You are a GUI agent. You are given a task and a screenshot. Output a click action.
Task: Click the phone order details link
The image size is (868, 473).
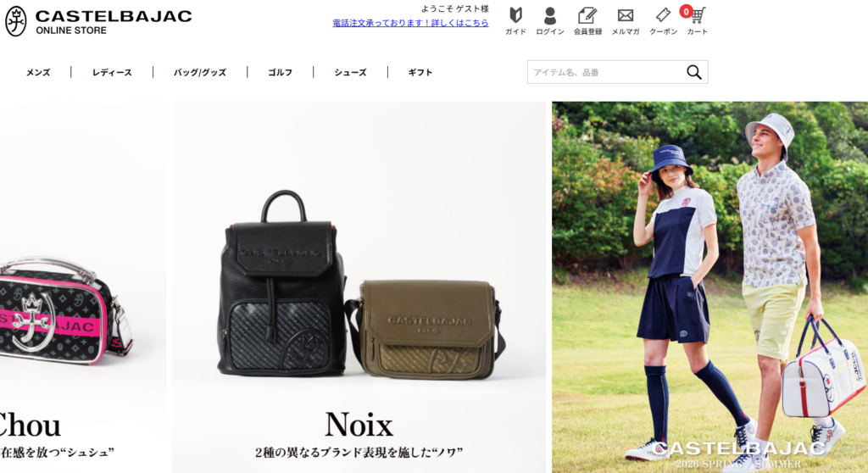[410, 23]
